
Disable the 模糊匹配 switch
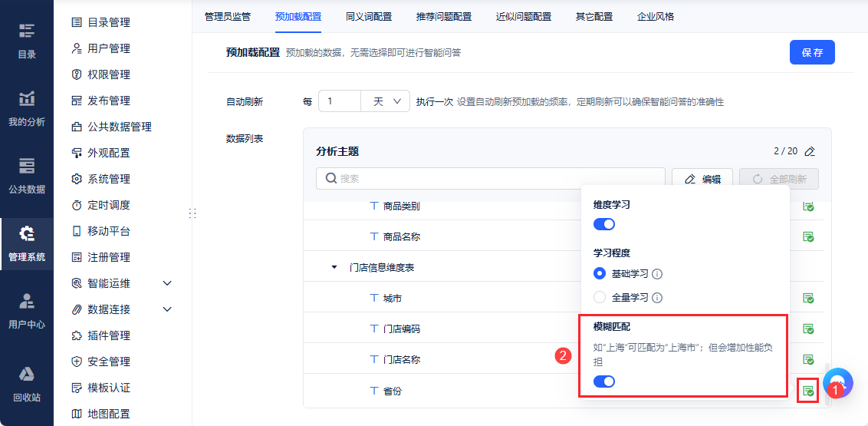pos(604,381)
